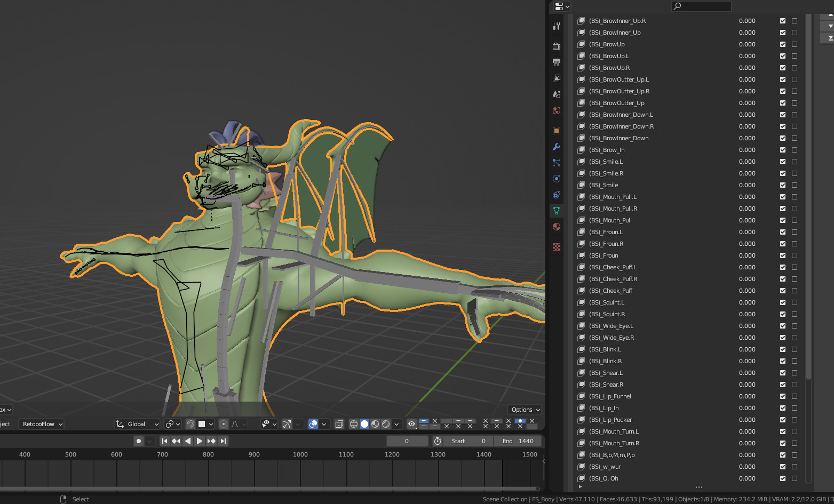
Task: Open snapping options dropdown arrow
Action: [211, 424]
